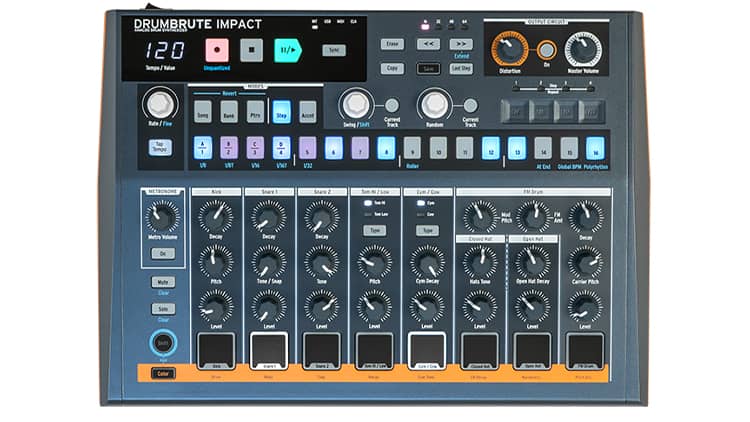The height and width of the screenshot is (422, 750).
Task: Select the lit Step mode button
Action: (281, 111)
